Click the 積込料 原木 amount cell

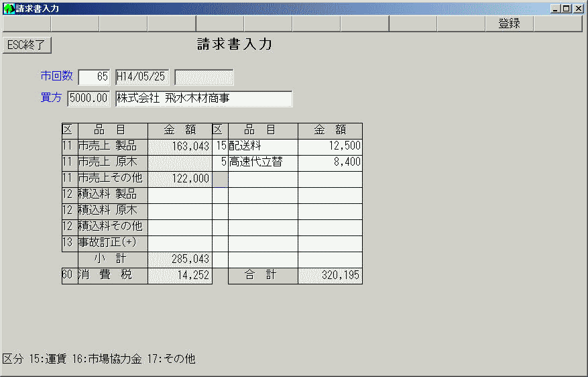pos(180,211)
